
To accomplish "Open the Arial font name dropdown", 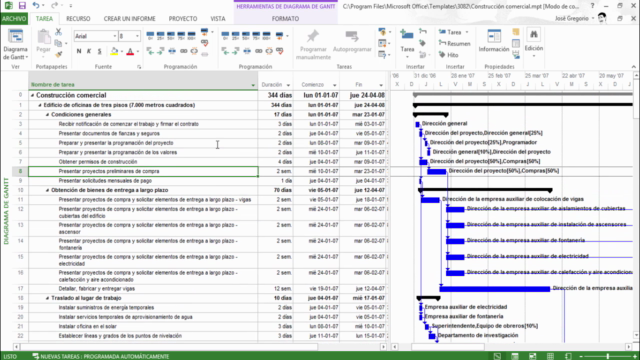I will (x=115, y=36).
